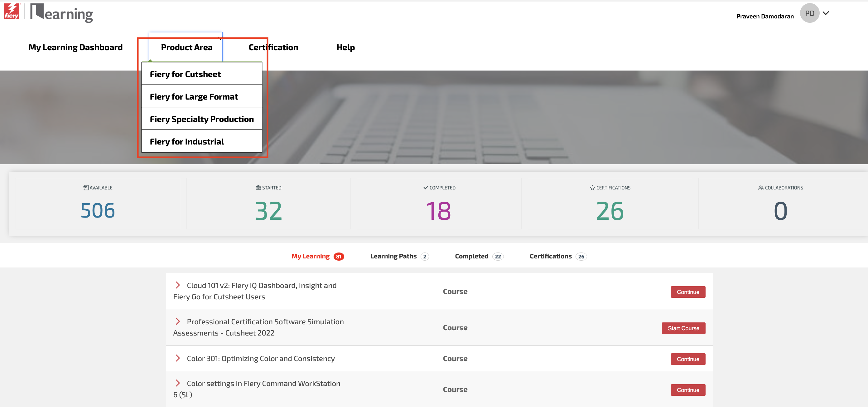
Task: Click the Started courses stat card
Action: [268, 204]
